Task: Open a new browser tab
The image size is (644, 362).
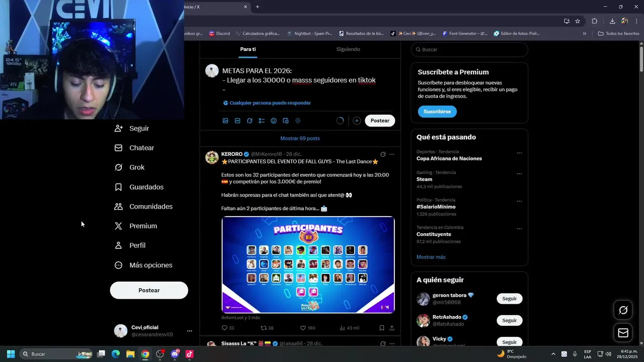Action: coord(258,7)
